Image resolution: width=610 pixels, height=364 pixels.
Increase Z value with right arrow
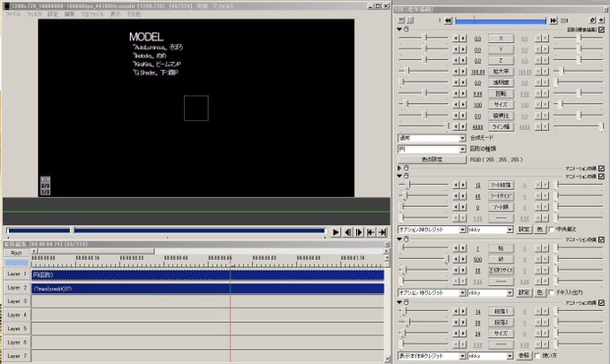463,60
